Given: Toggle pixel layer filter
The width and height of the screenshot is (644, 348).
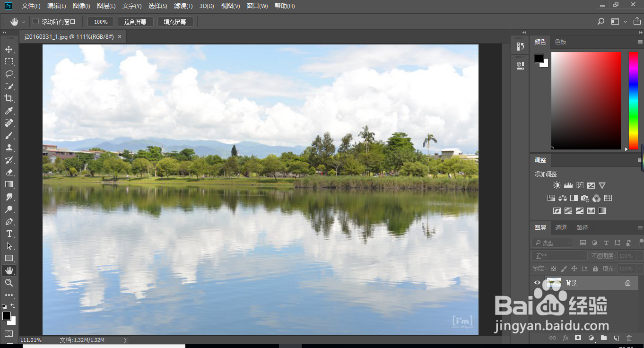Looking at the screenshot, I should (x=583, y=243).
